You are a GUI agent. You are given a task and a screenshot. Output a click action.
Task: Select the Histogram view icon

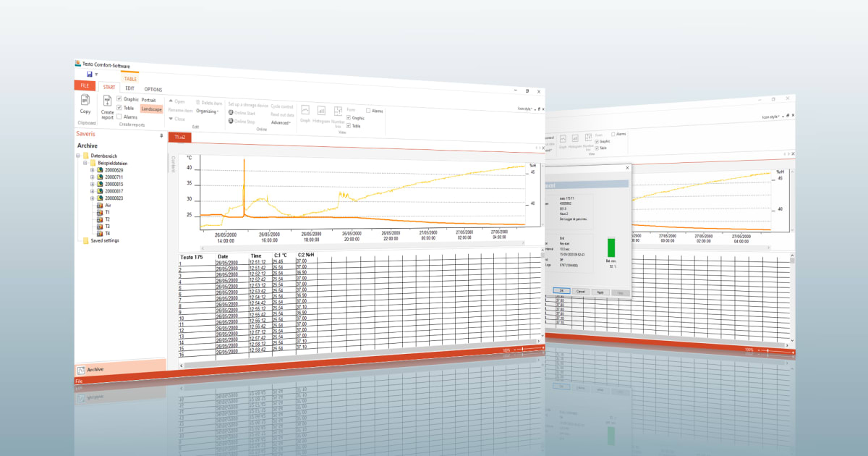coord(320,111)
